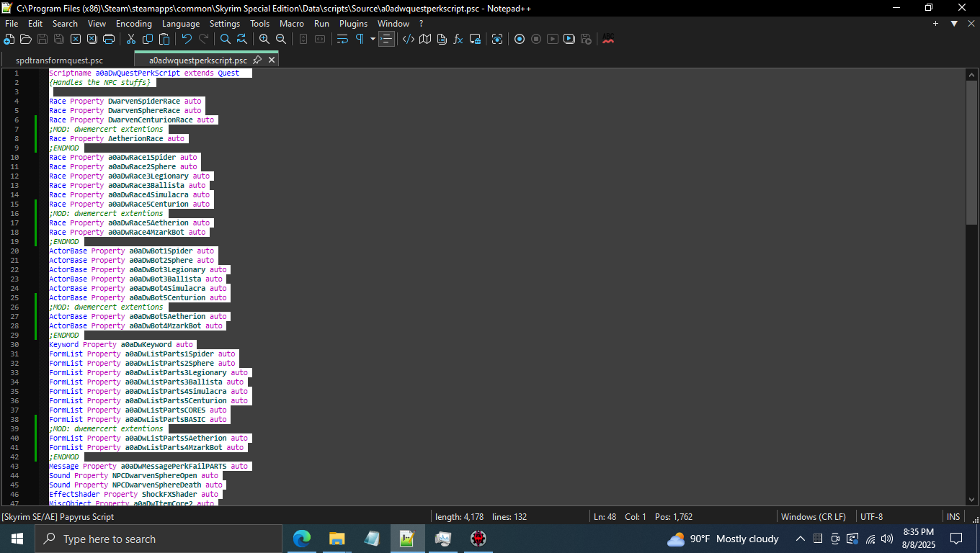Screen dimensions: 980x553
Task: Click the Windows (CR LF) status entry
Action: [813, 516]
